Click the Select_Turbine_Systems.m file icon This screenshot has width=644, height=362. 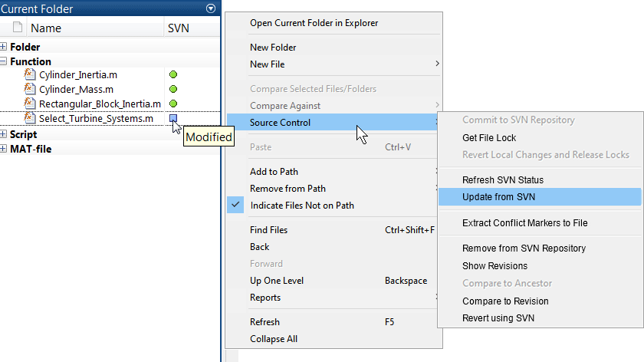tap(30, 118)
